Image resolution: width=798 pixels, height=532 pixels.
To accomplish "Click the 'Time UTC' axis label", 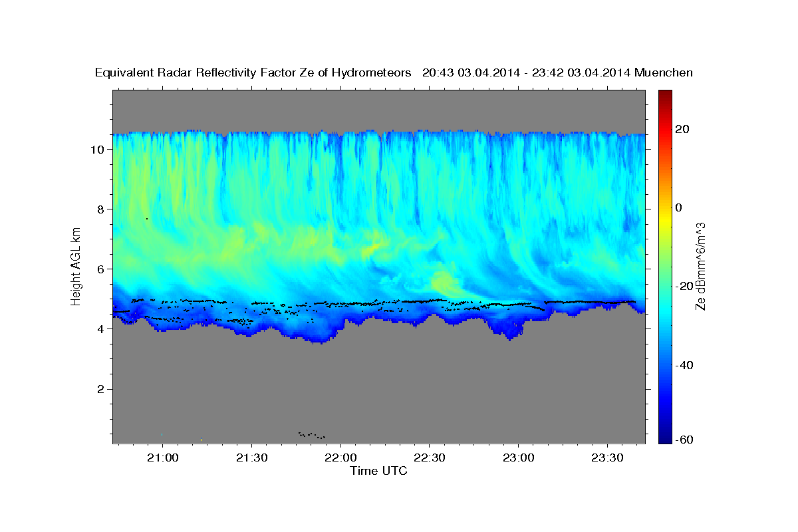I will pos(378,471).
